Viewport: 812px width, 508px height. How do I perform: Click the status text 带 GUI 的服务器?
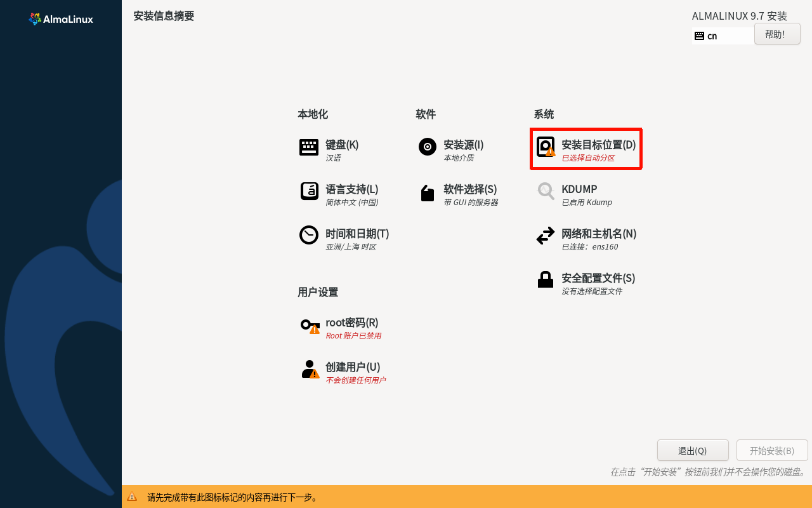(x=471, y=203)
